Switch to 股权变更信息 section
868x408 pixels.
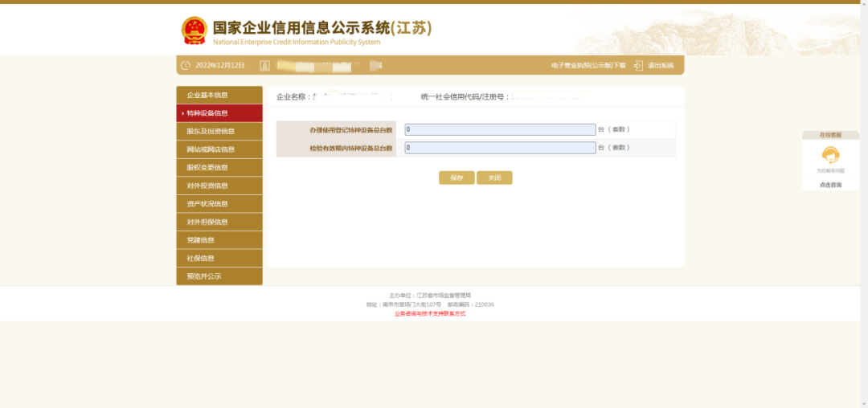tap(219, 168)
